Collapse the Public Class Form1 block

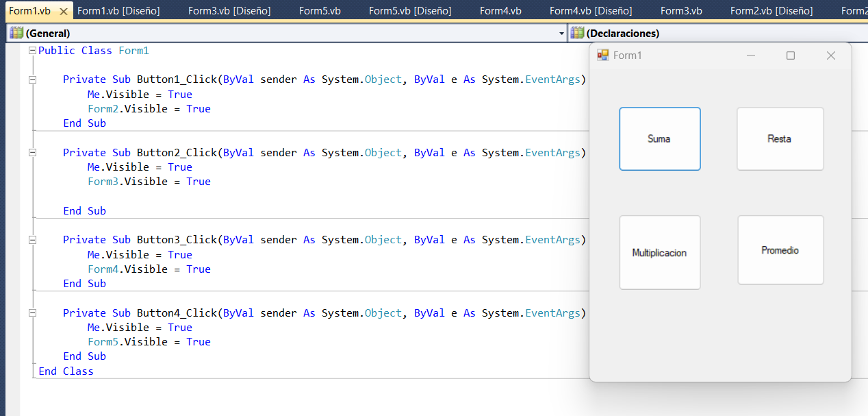pyautogui.click(x=32, y=51)
